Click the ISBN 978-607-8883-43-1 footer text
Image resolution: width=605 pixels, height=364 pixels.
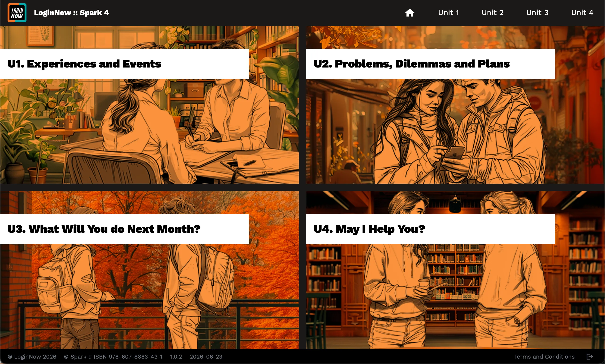(128, 357)
